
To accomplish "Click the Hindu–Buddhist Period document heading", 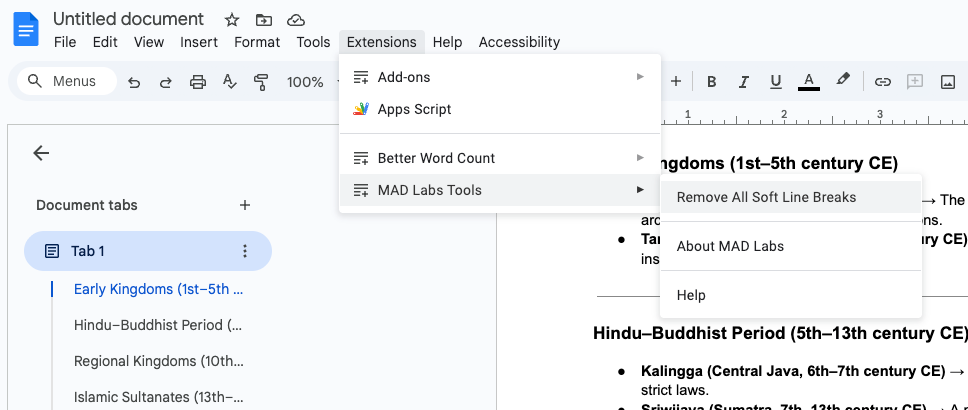I will tap(780, 333).
